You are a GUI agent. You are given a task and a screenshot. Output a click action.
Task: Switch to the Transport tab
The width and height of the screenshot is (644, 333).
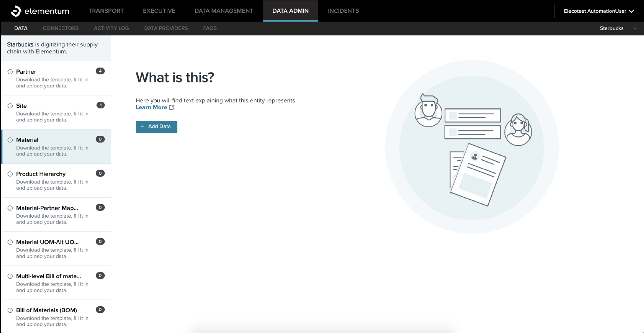pos(106,11)
